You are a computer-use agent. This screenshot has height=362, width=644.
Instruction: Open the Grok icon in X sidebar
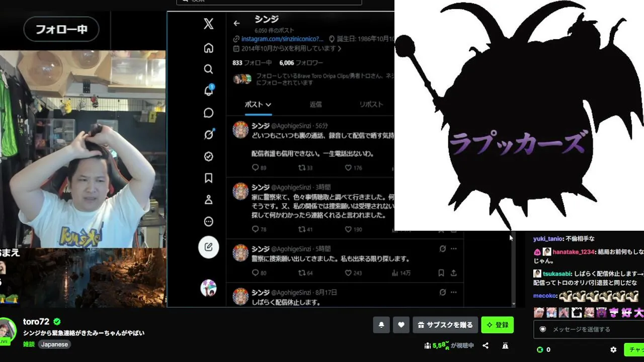click(x=208, y=134)
